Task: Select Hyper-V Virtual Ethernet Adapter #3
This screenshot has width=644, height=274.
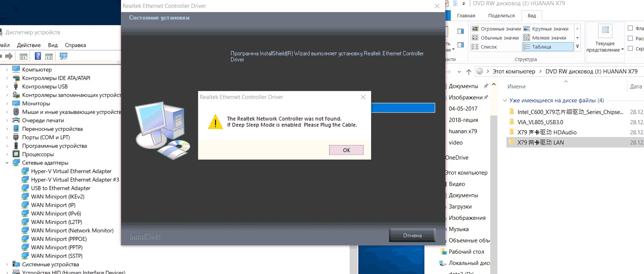Action: 75,180
